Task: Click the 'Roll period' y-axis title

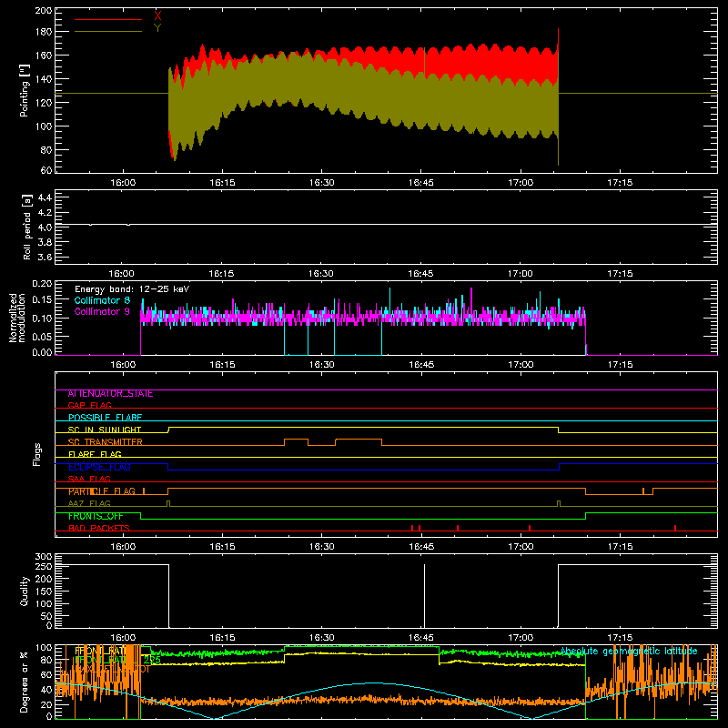Action: point(27,227)
